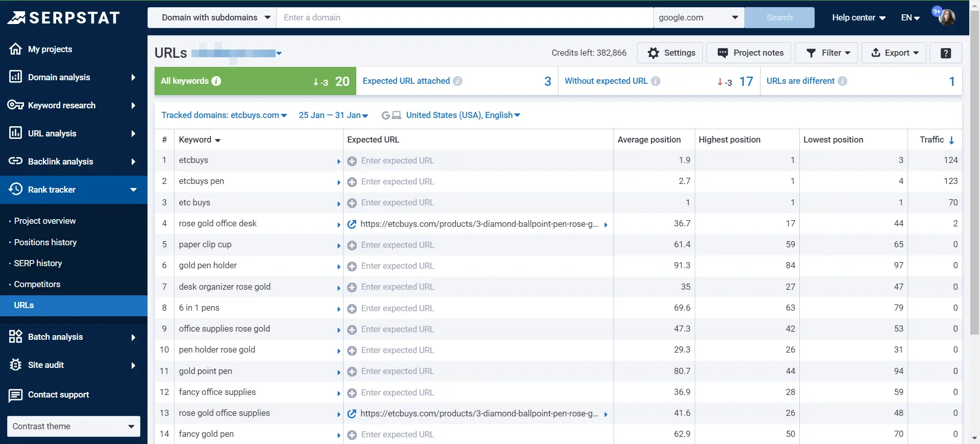This screenshot has width=980, height=444.
Task: Click the Contact support chat icon
Action: (15, 395)
